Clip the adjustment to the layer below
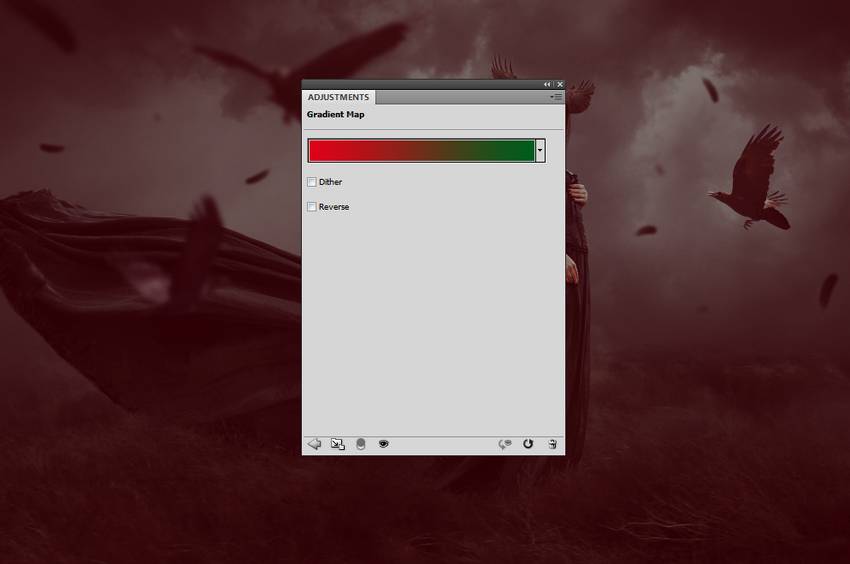 coord(361,444)
